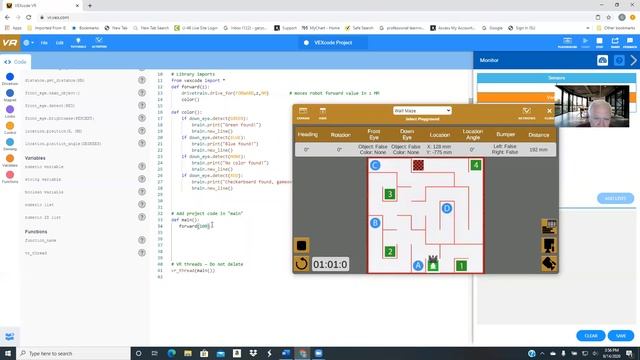640x360 pixels.
Task: Select the Magnet category circle
Action: click(10, 93)
